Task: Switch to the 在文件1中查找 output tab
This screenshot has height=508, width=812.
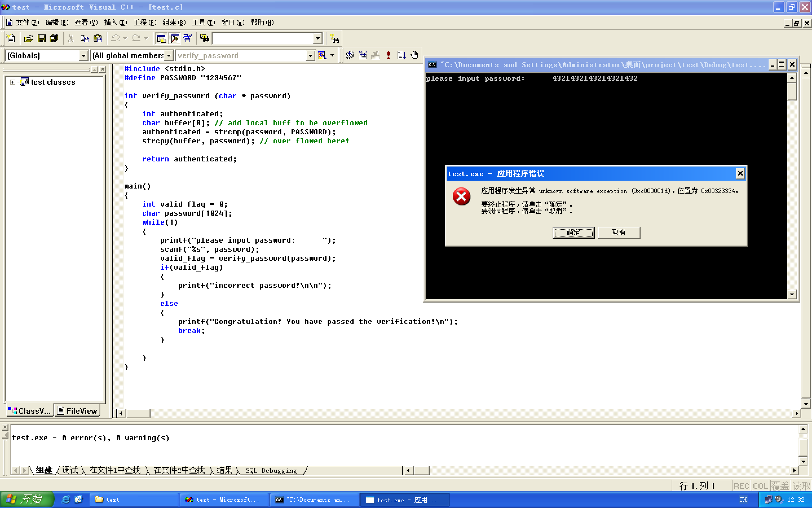Action: [115, 470]
